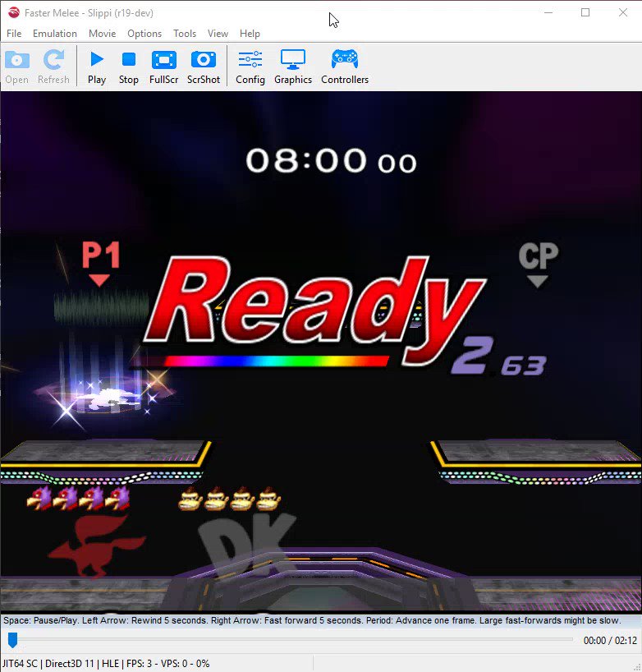
Task: Open the Controllers settings icon
Action: [x=345, y=67]
